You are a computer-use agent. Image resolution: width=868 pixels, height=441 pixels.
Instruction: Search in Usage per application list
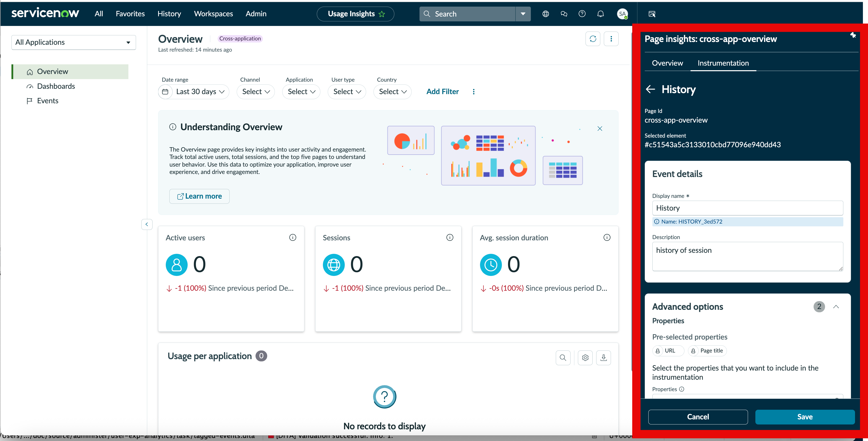click(563, 357)
